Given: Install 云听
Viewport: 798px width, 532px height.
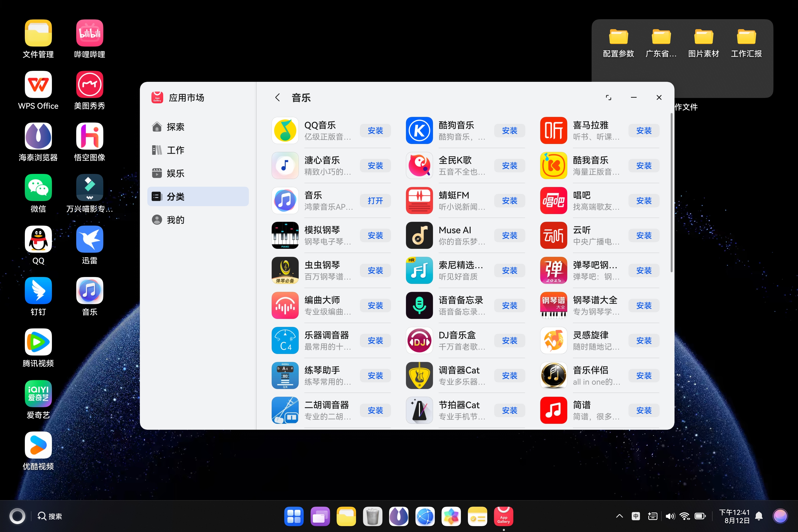Looking at the screenshot, I should tap(644, 236).
